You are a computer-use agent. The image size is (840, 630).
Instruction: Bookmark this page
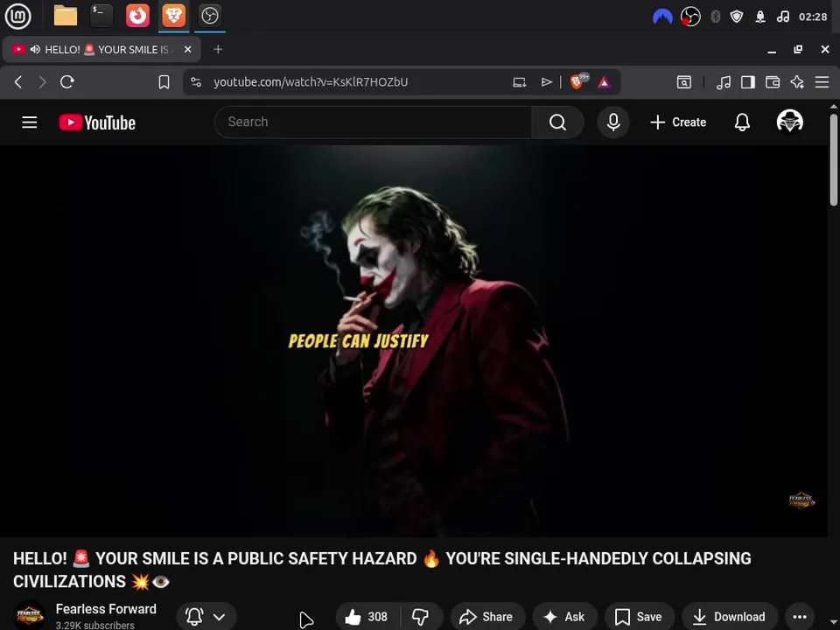(x=164, y=82)
